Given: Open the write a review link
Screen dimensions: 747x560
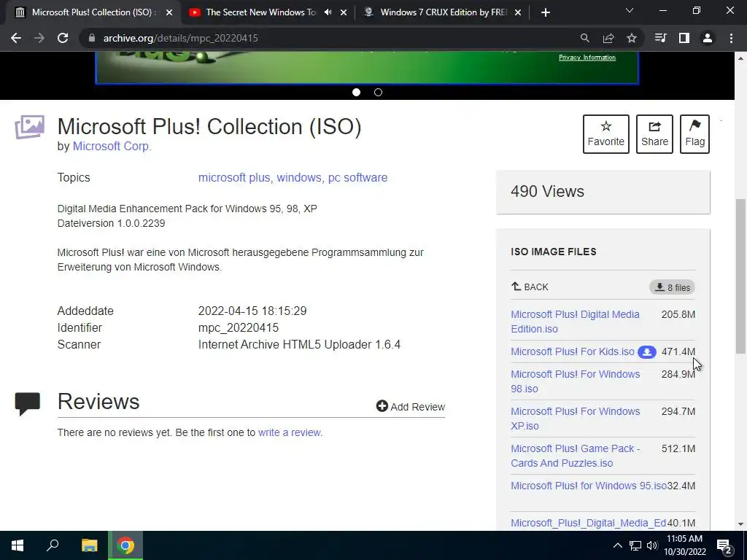Looking at the screenshot, I should pyautogui.click(x=289, y=432).
